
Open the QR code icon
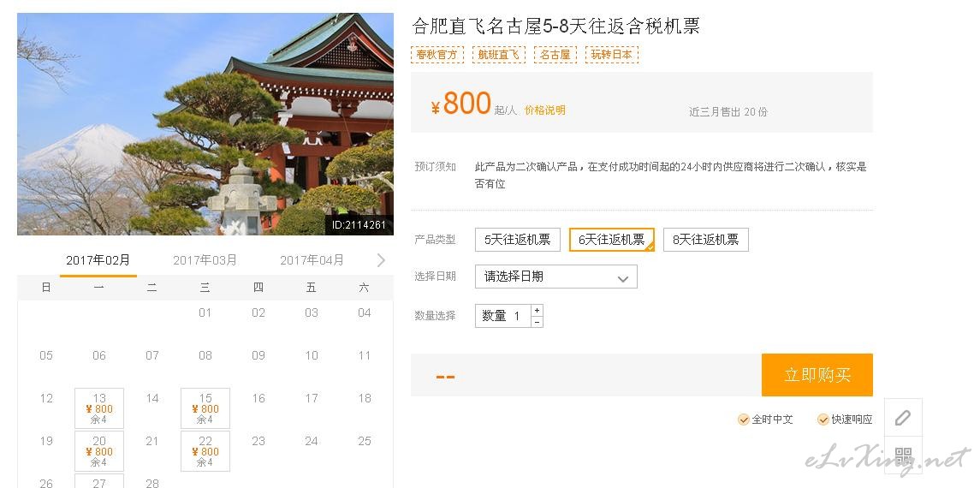(x=902, y=455)
